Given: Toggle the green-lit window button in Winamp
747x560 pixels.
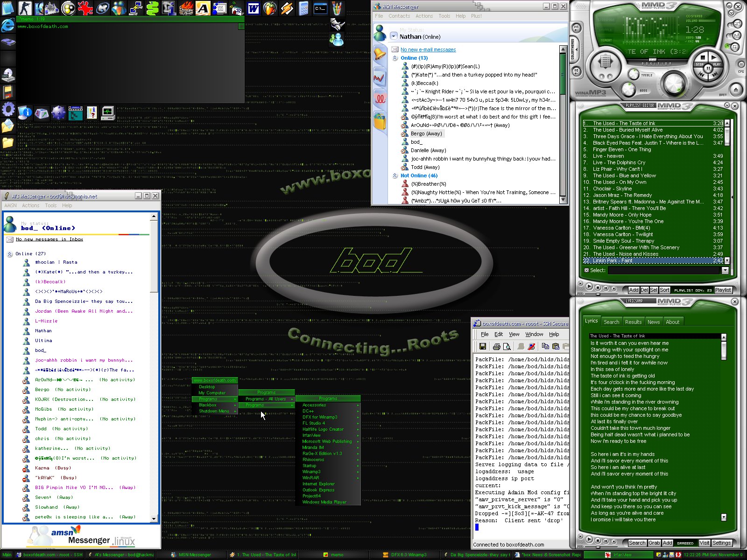Looking at the screenshot, I should pos(735,47).
